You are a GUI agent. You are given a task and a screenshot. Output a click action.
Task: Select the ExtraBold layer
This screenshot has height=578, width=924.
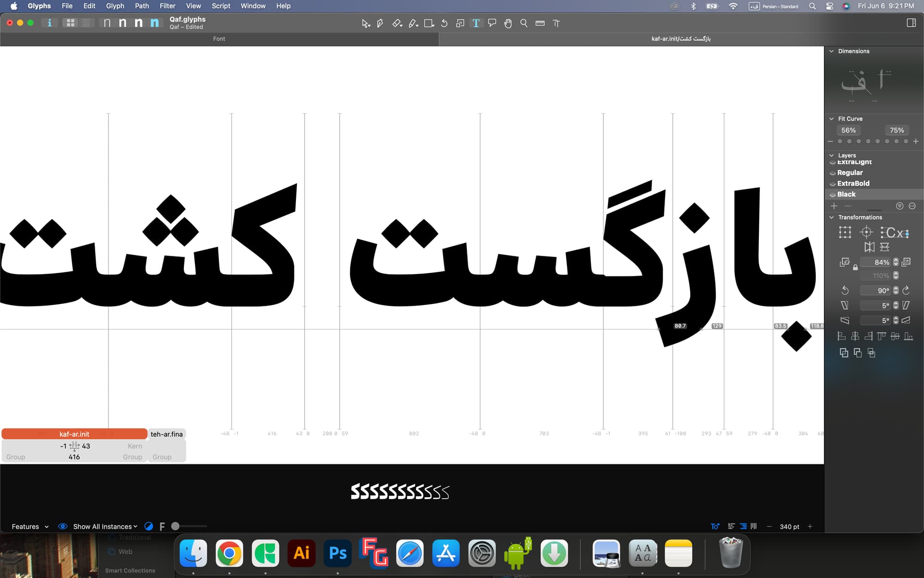(853, 184)
